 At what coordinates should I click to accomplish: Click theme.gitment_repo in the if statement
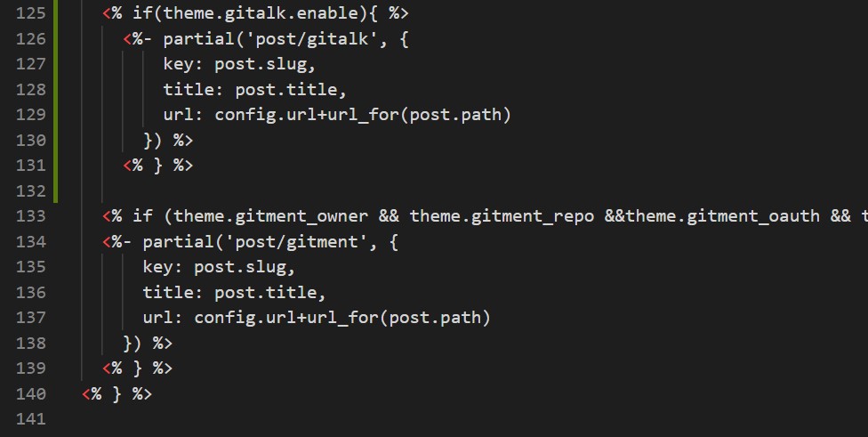click(x=502, y=216)
